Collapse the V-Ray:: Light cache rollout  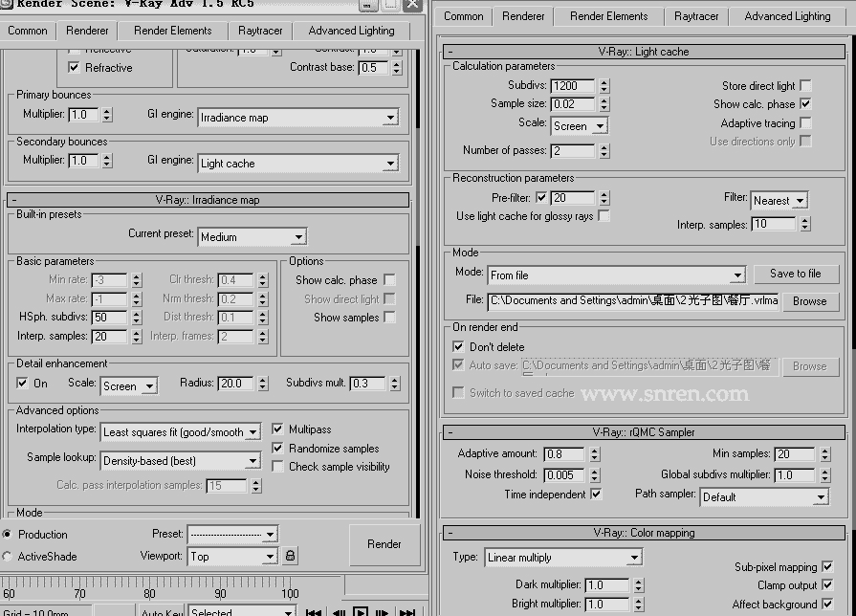tap(644, 52)
